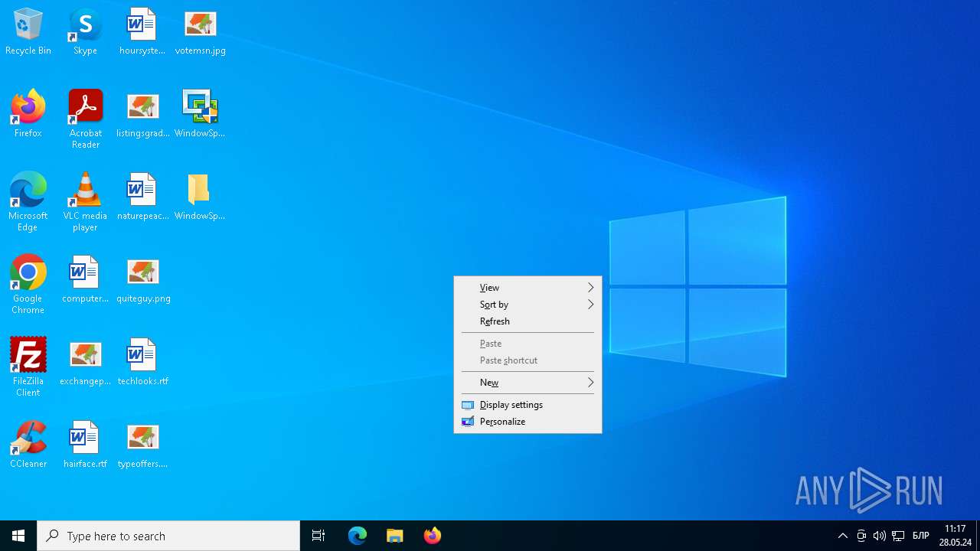980x551 pixels.
Task: Select the Firefox shortcut on the desktop
Action: (28, 114)
